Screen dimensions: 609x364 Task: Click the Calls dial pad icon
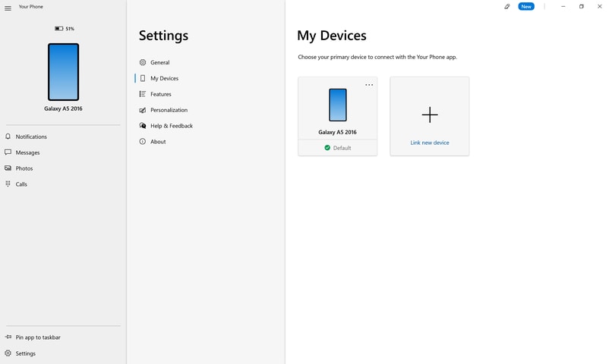8,184
